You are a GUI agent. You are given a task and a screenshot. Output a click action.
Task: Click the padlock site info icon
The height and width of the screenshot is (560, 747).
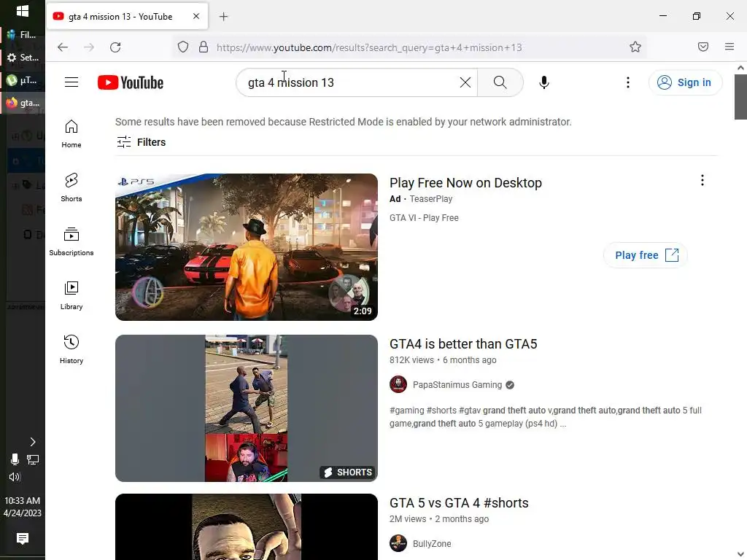[x=204, y=47]
